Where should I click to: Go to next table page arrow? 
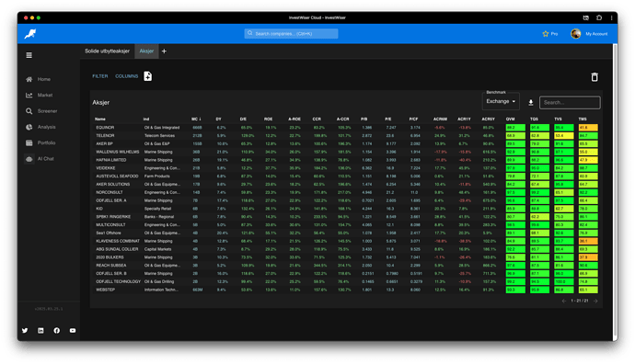click(595, 301)
